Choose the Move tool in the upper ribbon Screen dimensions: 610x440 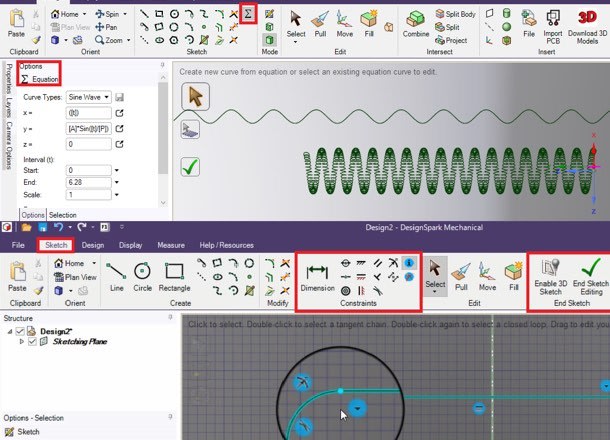(344, 24)
